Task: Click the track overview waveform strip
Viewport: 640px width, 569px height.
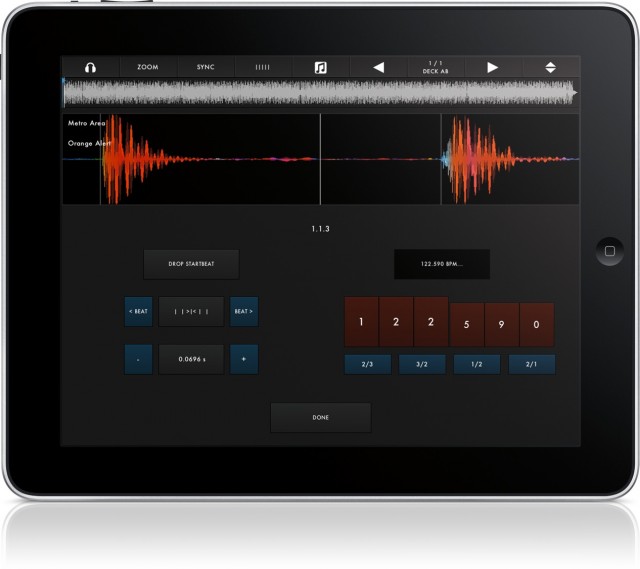Action: (320, 94)
